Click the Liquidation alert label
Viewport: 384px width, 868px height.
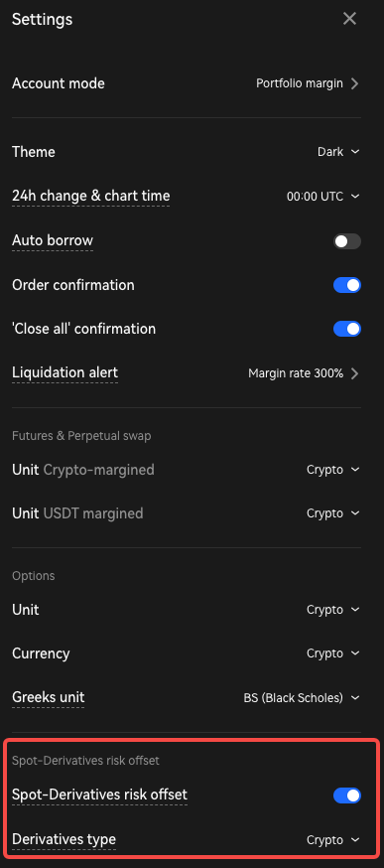(x=64, y=372)
